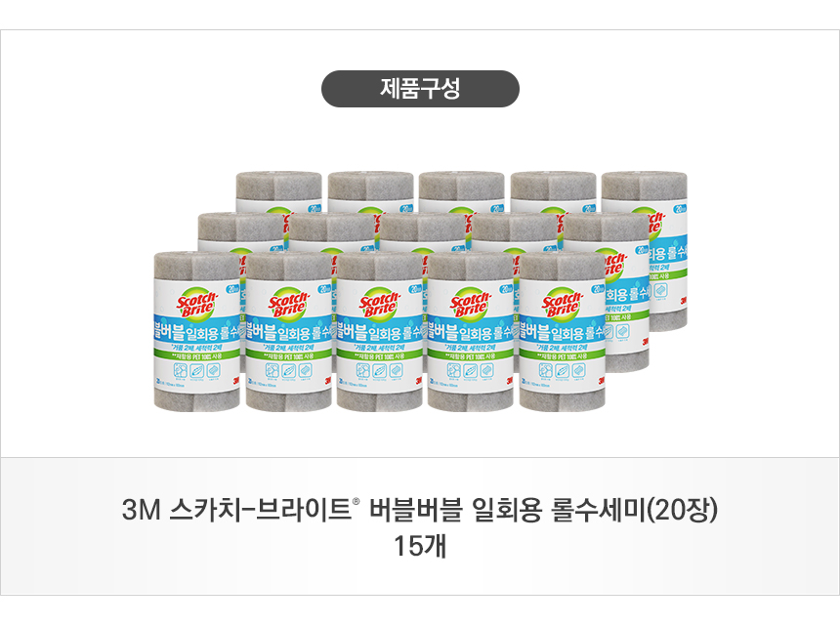Click the red 3M logo on back-row rightmost roll
This screenshot has height=625, width=840.
point(683,302)
